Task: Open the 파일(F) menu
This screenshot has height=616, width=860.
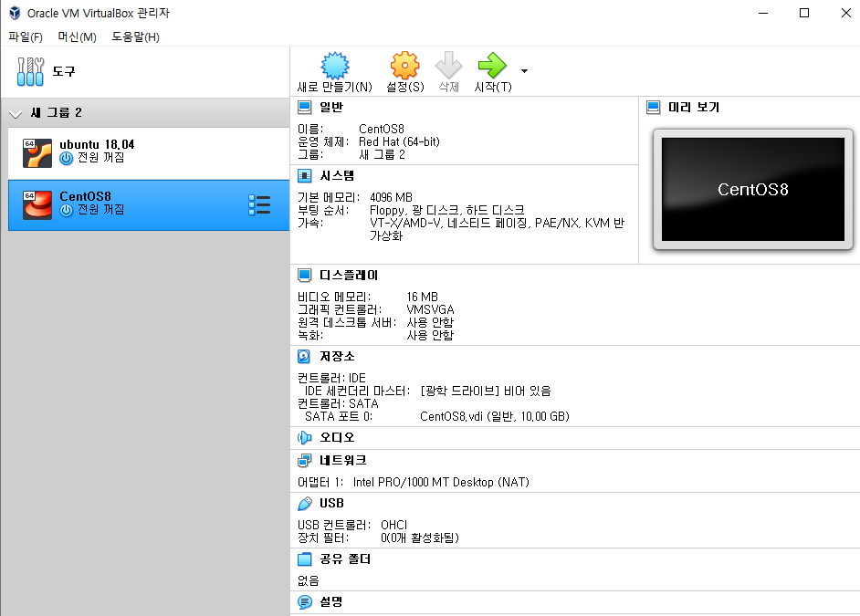Action: 26,37
